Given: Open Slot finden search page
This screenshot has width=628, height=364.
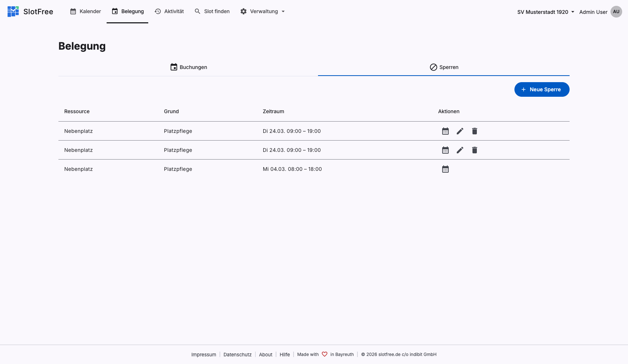Looking at the screenshot, I should [x=212, y=11].
